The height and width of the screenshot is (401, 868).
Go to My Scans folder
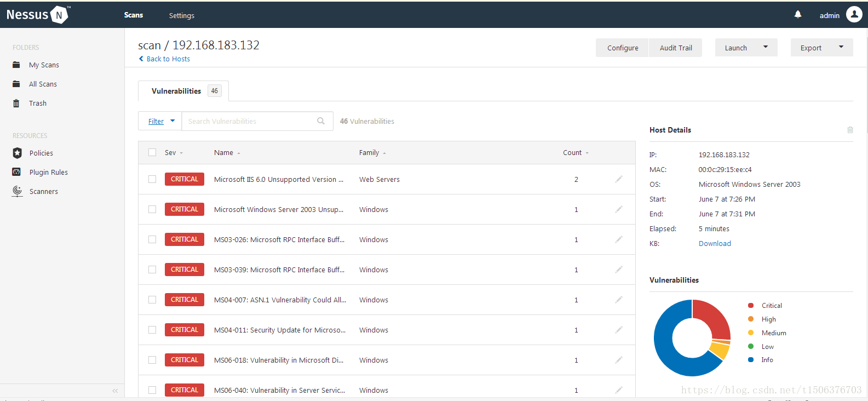tap(44, 65)
